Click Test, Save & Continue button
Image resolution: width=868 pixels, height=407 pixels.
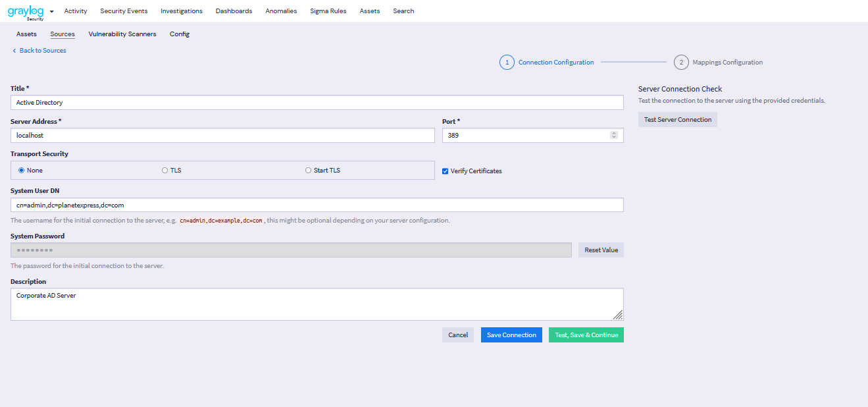pyautogui.click(x=586, y=335)
